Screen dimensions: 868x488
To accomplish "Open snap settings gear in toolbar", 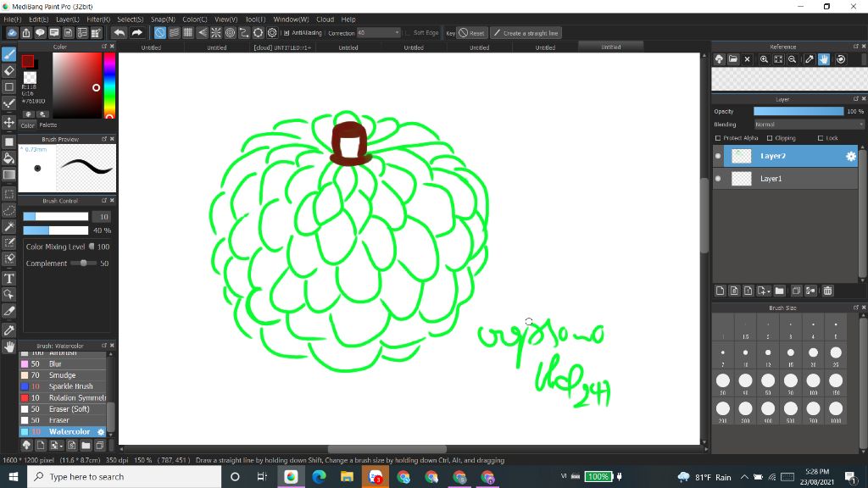I will 272,33.
